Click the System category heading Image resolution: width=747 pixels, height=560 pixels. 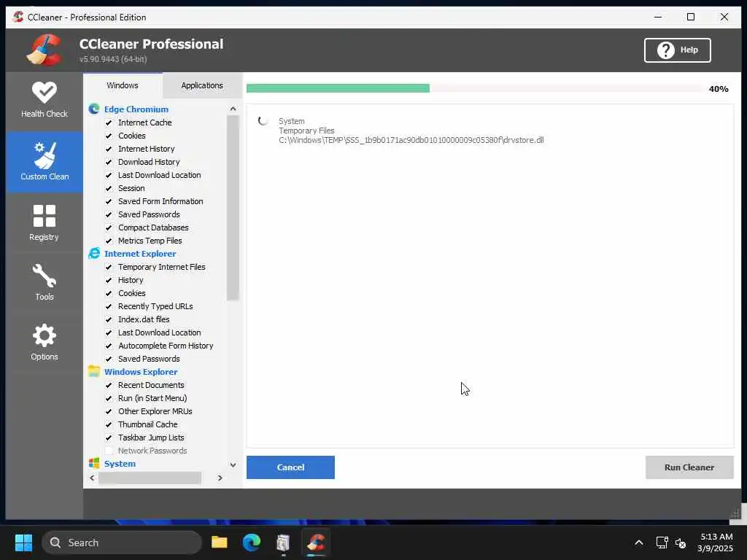tap(120, 463)
